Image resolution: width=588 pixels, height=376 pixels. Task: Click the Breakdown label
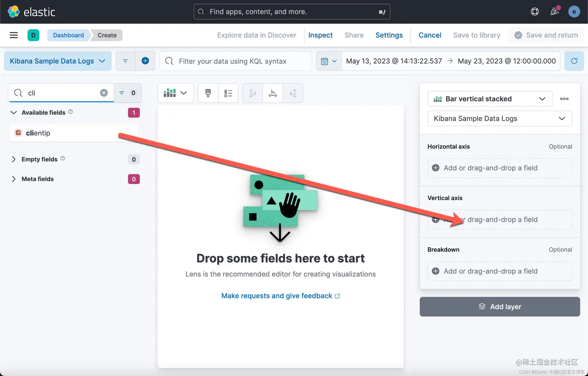coord(443,249)
